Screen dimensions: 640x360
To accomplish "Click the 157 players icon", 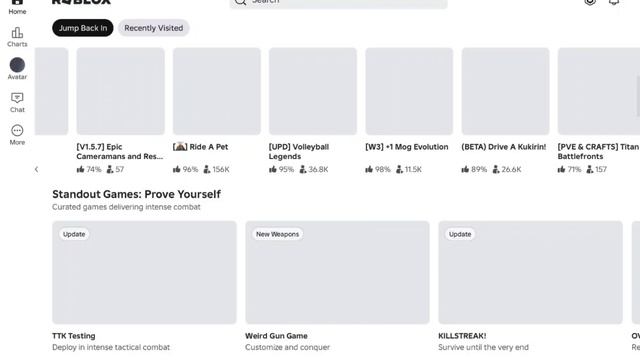I will pyautogui.click(x=590, y=169).
